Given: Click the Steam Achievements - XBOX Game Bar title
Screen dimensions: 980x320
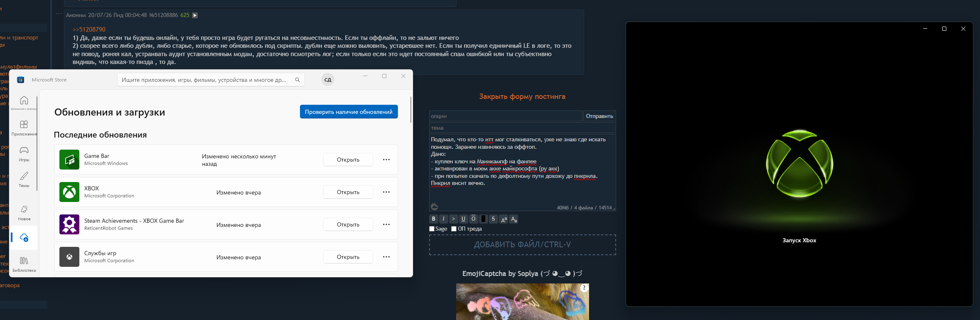Looking at the screenshot, I should [134, 221].
